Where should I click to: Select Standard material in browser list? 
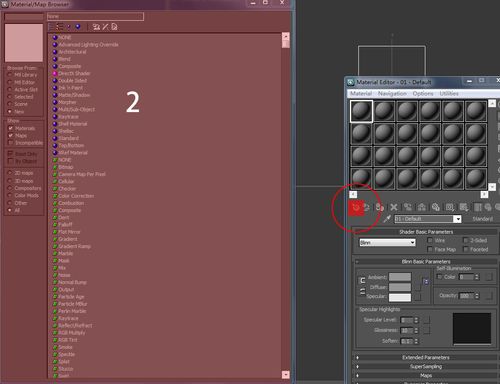(x=66, y=138)
